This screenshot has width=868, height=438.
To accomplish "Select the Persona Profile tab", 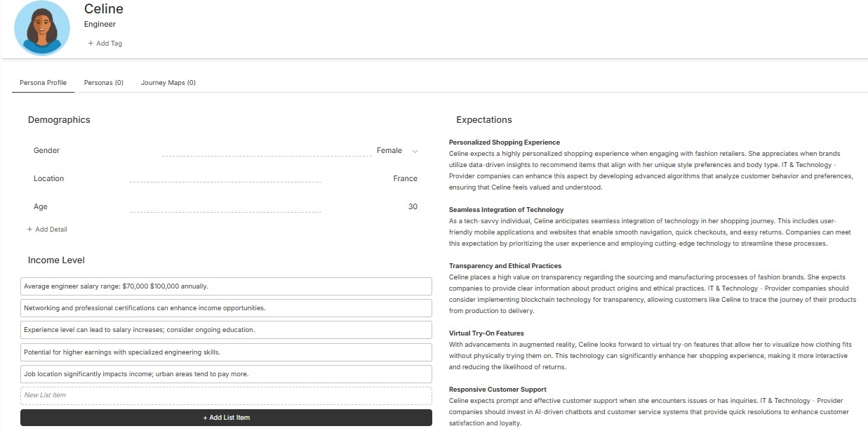I will (44, 83).
